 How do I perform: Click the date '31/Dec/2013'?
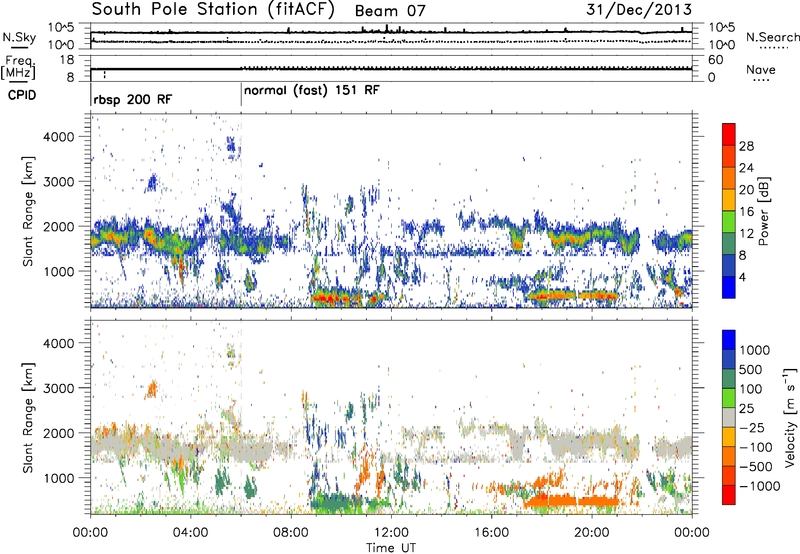click(639, 10)
